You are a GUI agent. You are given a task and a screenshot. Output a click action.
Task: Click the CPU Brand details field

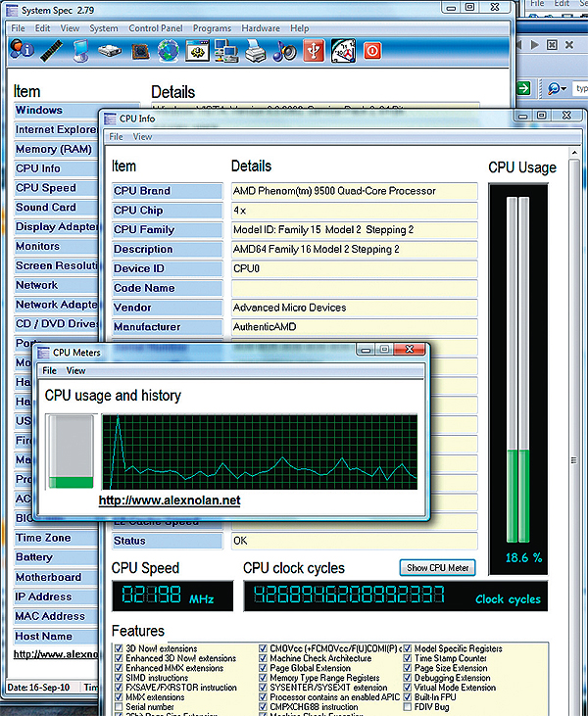click(354, 191)
